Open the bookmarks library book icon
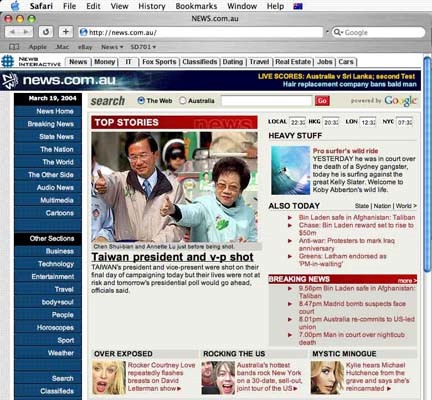Image resolution: width=432 pixels, height=400 pixels. point(14,47)
